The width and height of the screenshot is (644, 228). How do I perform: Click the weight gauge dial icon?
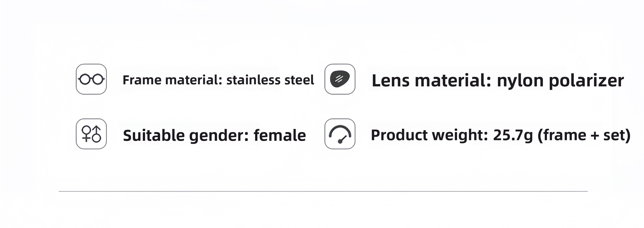(340, 134)
